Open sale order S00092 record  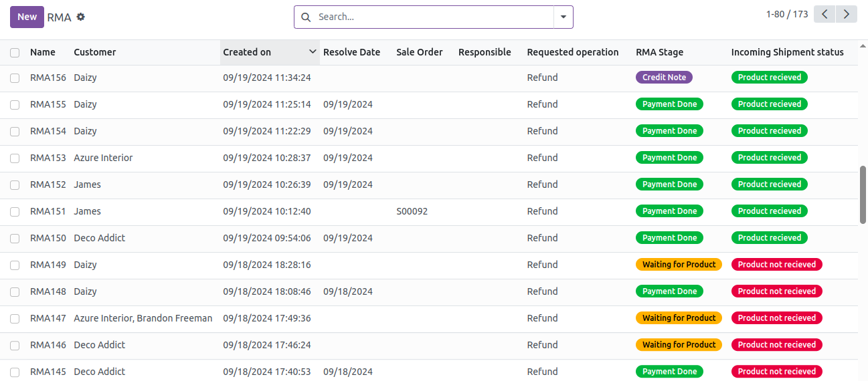[x=412, y=211]
